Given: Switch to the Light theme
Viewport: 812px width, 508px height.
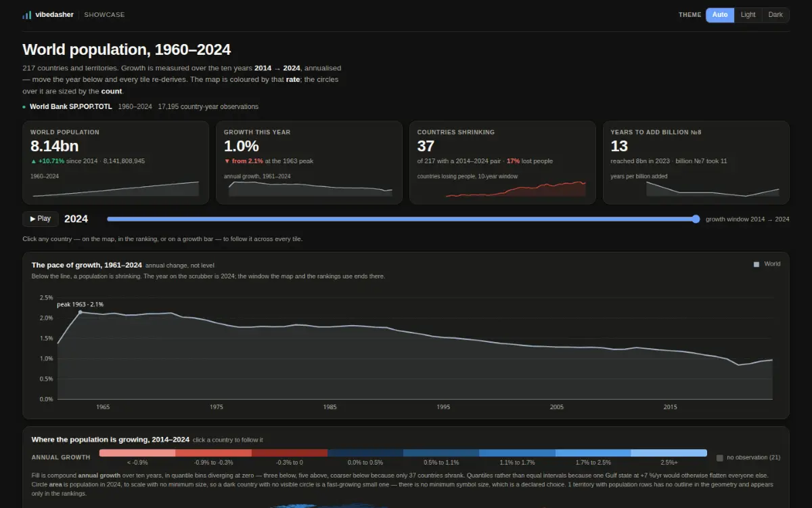Looking at the screenshot, I should click(x=748, y=15).
